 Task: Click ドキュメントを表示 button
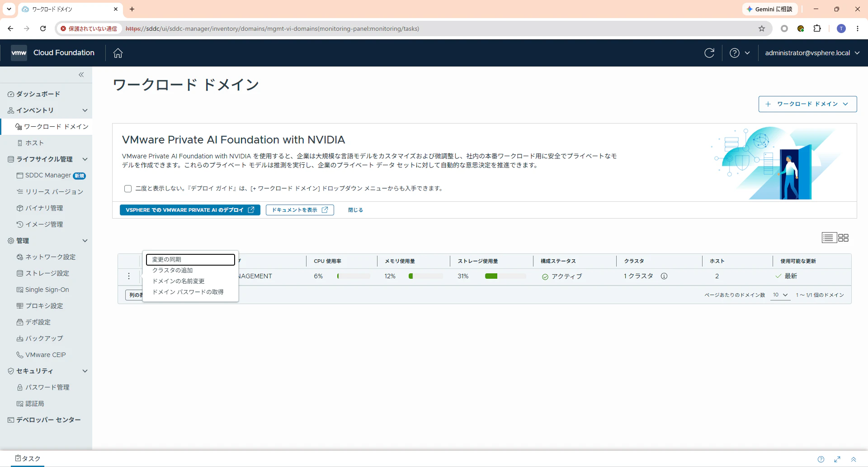(x=300, y=210)
